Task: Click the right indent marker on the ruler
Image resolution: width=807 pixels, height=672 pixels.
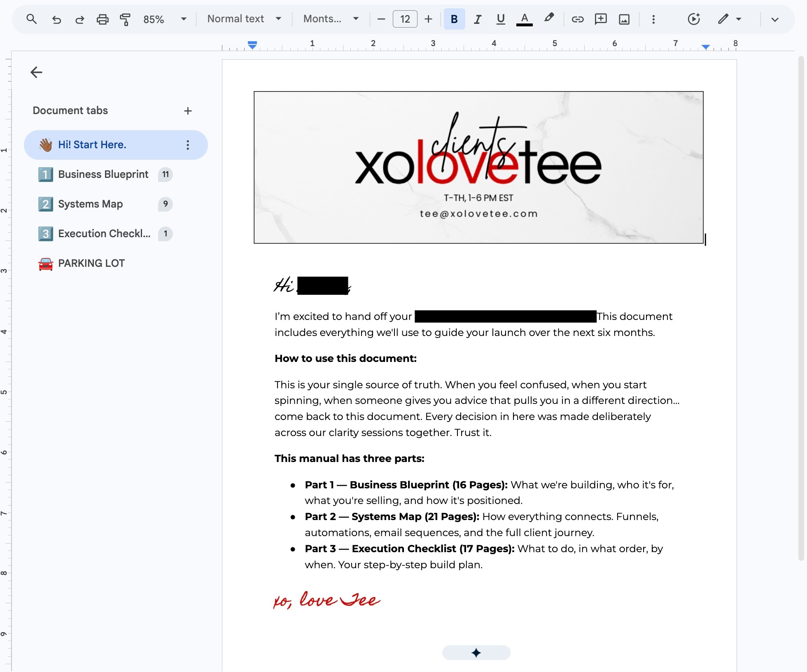Action: pos(706,47)
